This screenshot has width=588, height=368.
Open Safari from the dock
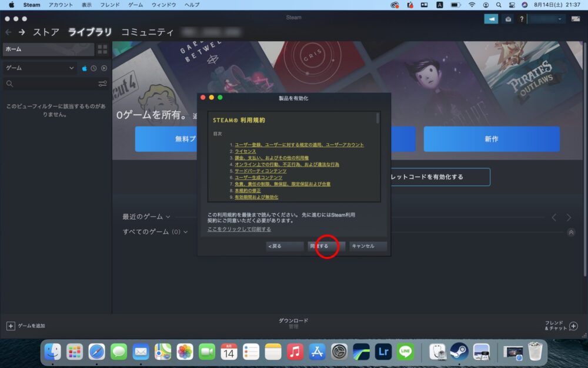coord(97,352)
